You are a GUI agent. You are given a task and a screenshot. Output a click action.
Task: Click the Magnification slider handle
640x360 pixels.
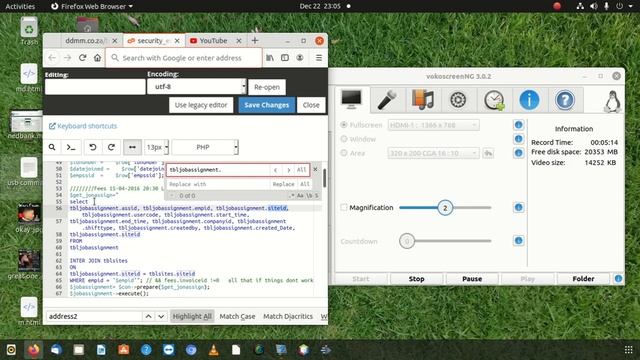tap(445, 208)
